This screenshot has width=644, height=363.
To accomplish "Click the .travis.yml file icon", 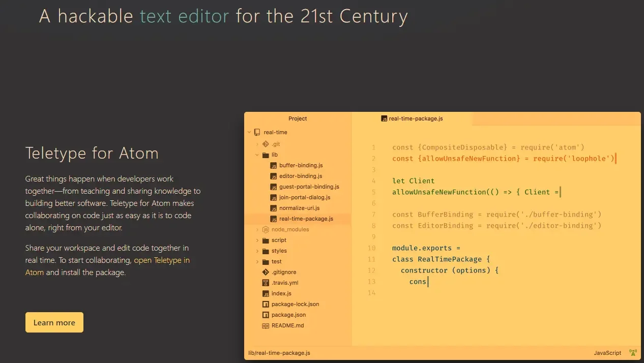I will [x=265, y=283].
